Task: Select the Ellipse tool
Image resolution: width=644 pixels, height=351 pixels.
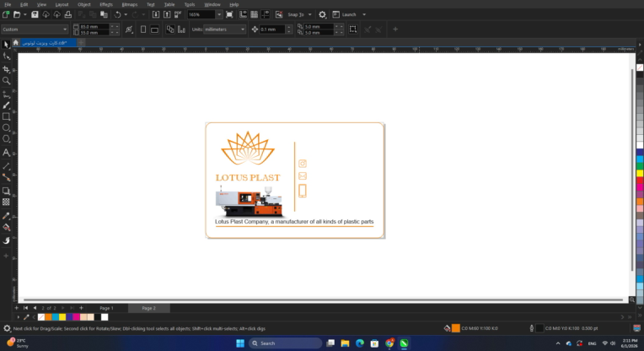Action: [x=6, y=127]
